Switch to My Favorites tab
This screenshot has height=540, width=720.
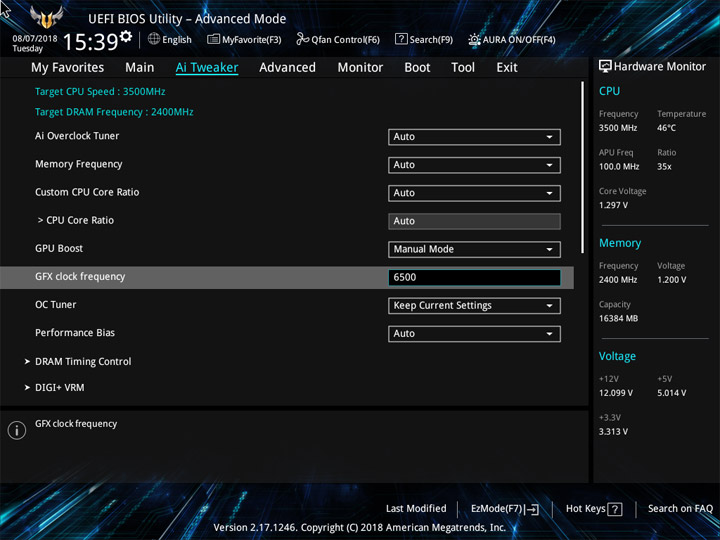click(68, 68)
